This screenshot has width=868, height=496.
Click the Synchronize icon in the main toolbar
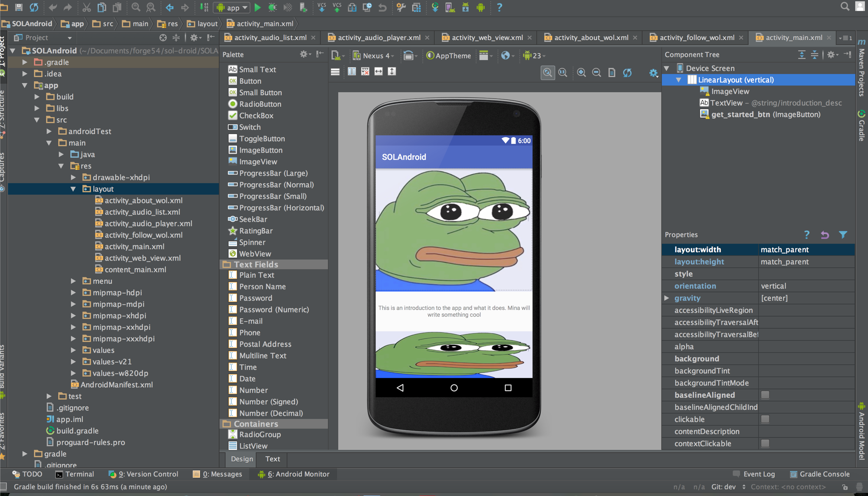click(x=34, y=7)
